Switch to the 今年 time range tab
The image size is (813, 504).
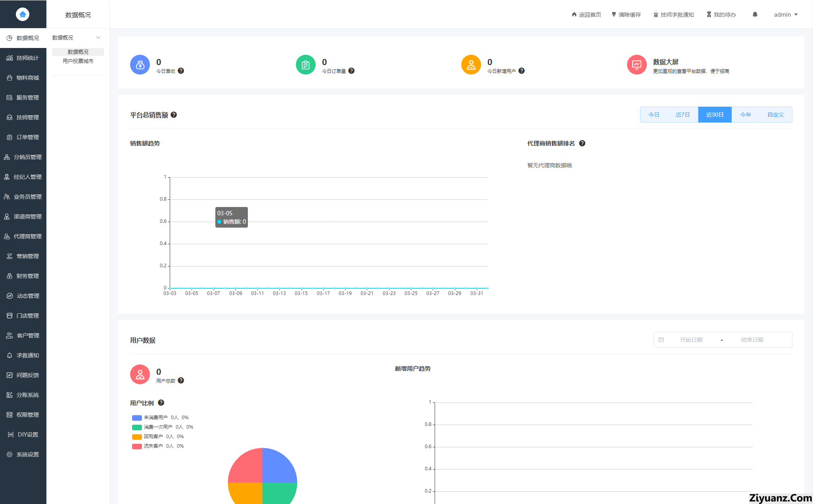[x=745, y=115]
